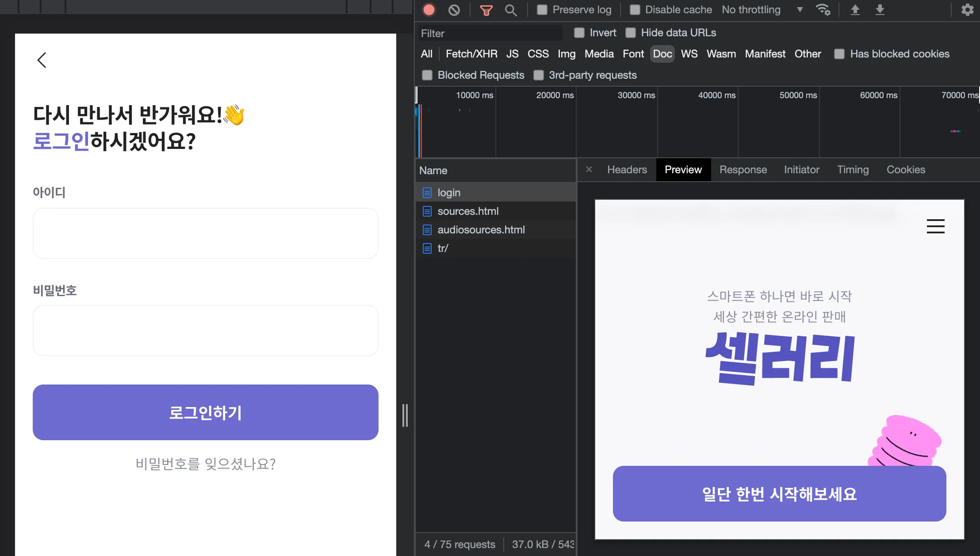Go back using the chevron on login page
980x556 pixels.
coord(41,60)
